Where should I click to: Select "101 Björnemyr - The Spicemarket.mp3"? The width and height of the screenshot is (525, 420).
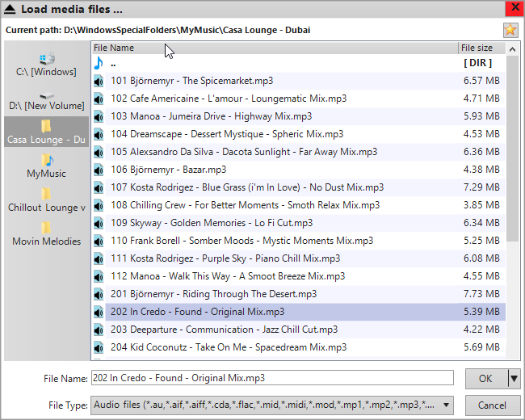point(192,81)
